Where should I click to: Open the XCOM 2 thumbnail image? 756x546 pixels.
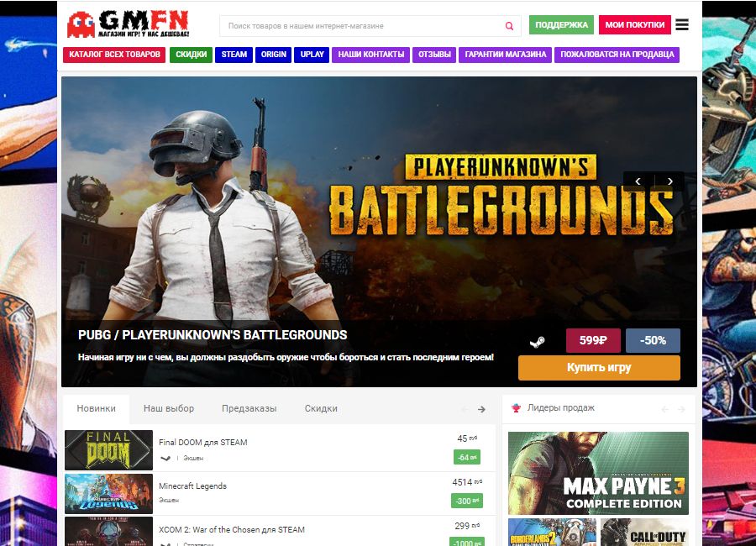coord(108,532)
